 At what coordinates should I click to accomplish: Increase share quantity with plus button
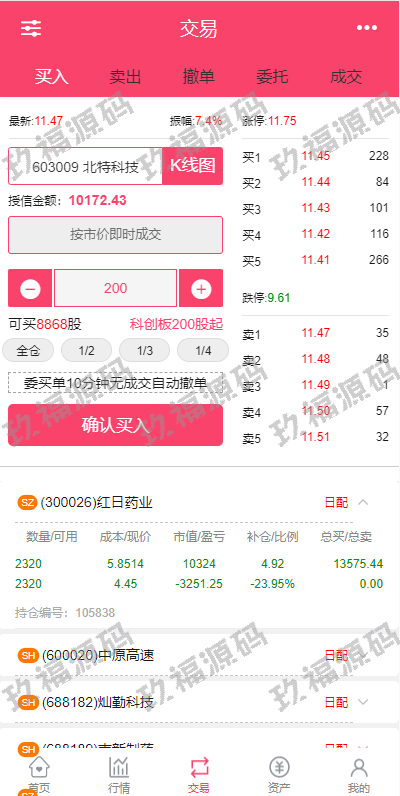coord(201,288)
